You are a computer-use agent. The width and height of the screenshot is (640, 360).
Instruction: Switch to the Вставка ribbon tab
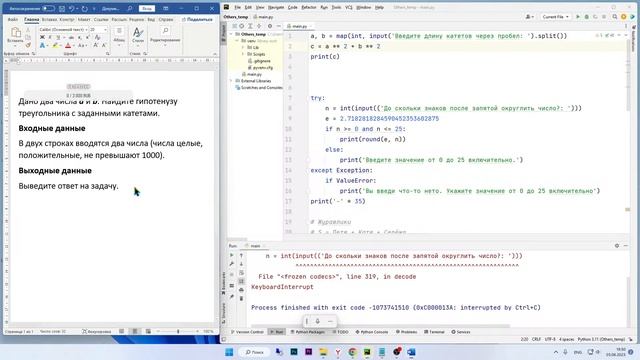coord(49,19)
